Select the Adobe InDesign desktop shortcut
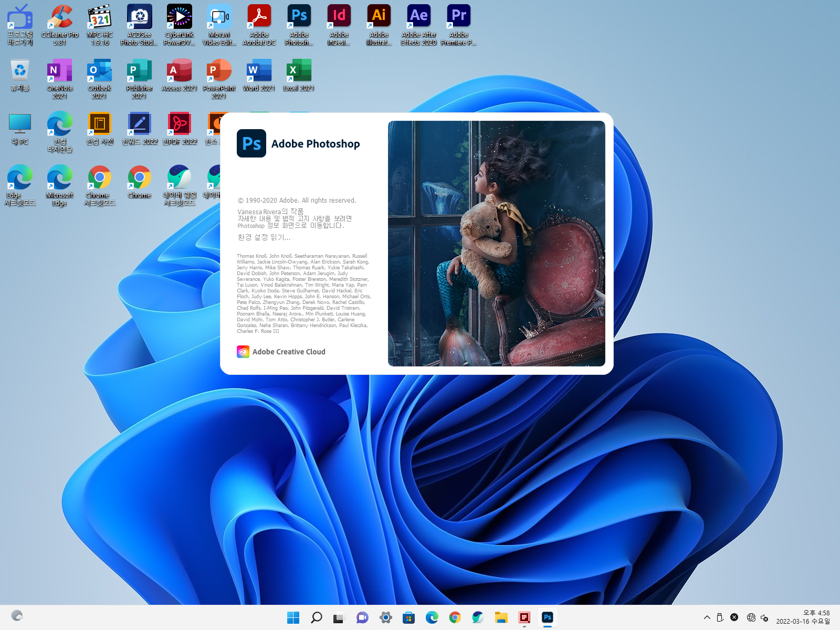840x630 pixels. (x=339, y=25)
